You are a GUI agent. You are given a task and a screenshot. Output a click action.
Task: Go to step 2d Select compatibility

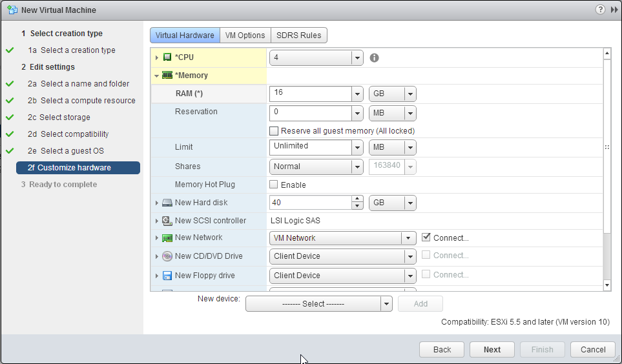68,134
